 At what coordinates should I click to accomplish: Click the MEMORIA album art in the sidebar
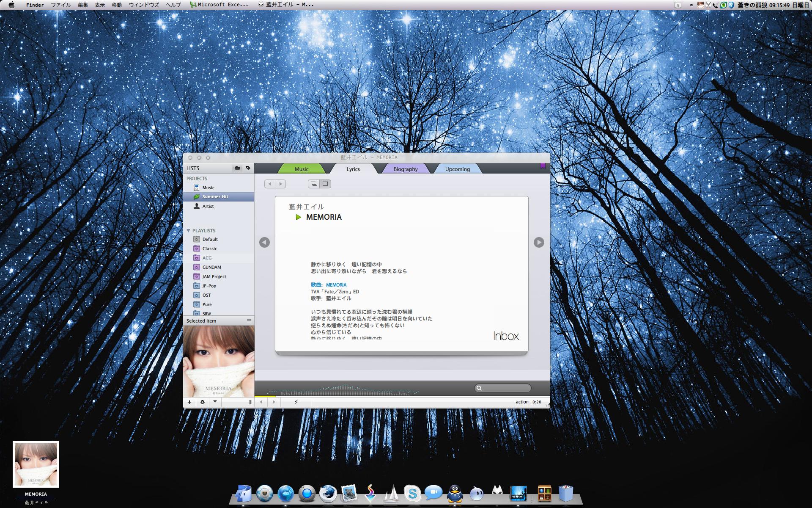click(219, 361)
